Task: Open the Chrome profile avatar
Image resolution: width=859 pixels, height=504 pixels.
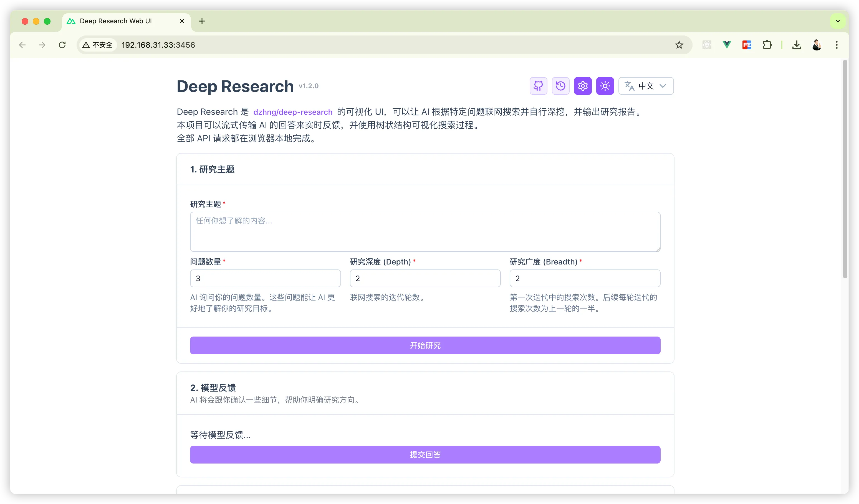Action: pyautogui.click(x=817, y=45)
